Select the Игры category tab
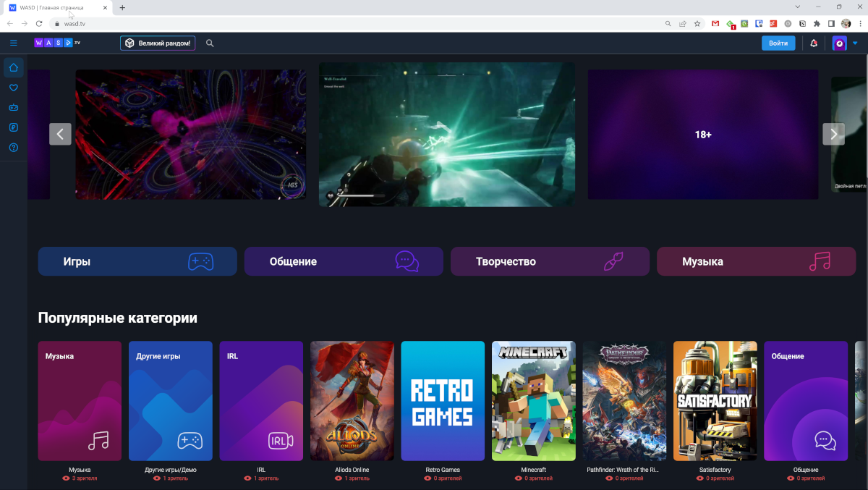This screenshot has width=868, height=490. (137, 261)
